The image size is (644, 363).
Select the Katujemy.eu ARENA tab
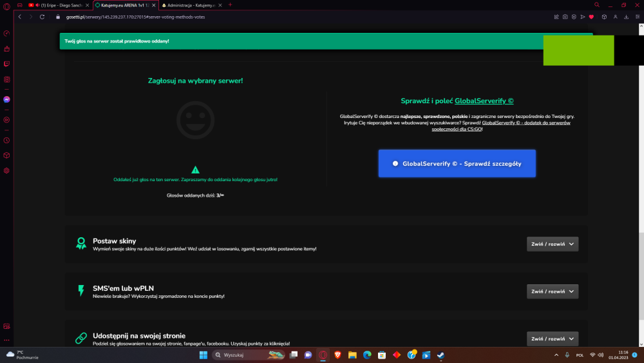click(124, 5)
